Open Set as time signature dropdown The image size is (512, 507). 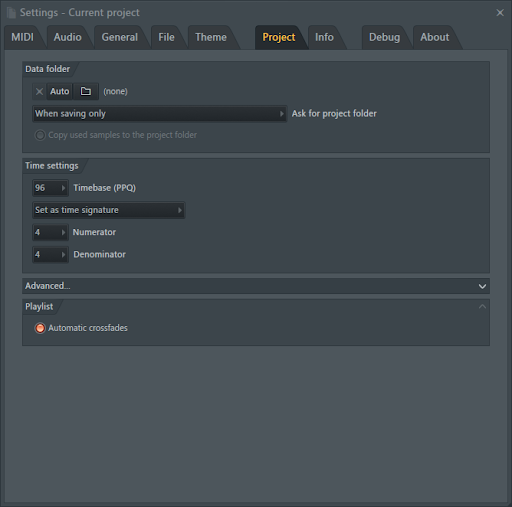(x=109, y=210)
